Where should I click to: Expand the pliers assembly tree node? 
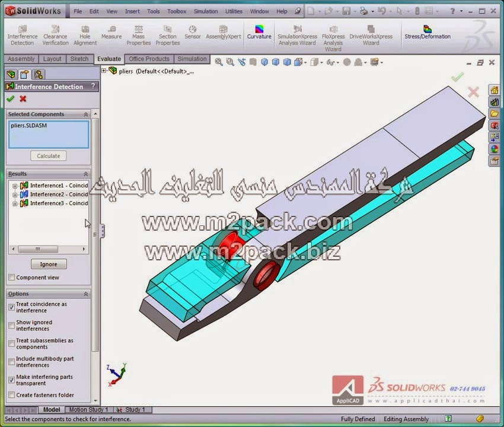(104, 71)
